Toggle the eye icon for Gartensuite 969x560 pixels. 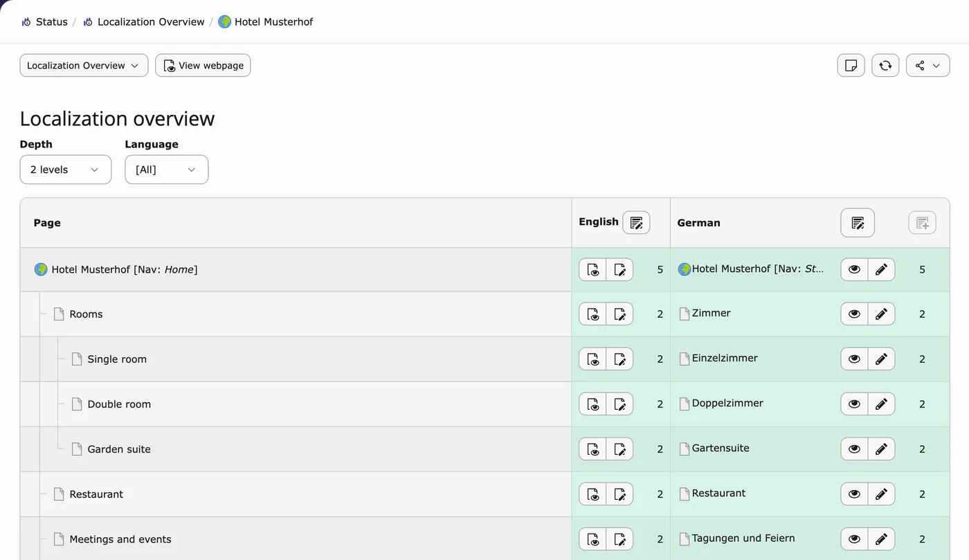[854, 449]
